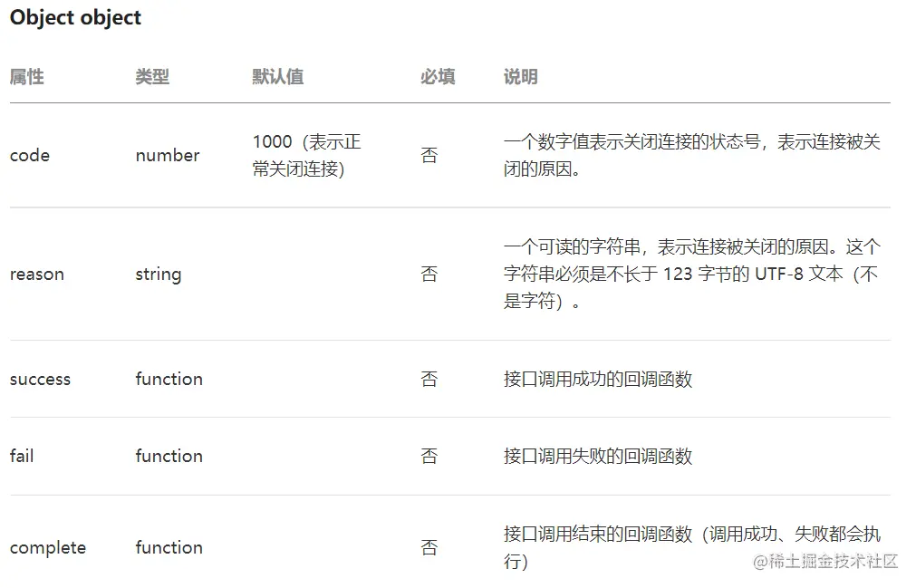Click 否 in the reason row
This screenshot has width=916, height=588.
coord(429,274)
